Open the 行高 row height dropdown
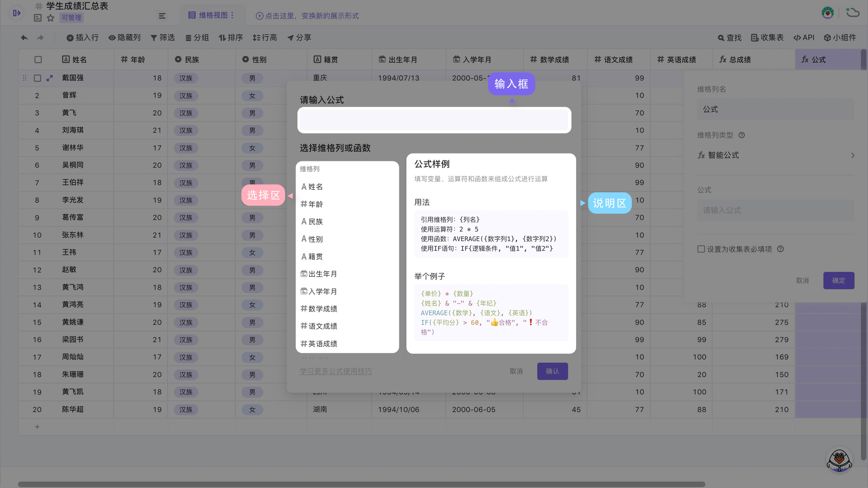Image resolution: width=868 pixels, height=488 pixels. click(x=265, y=37)
